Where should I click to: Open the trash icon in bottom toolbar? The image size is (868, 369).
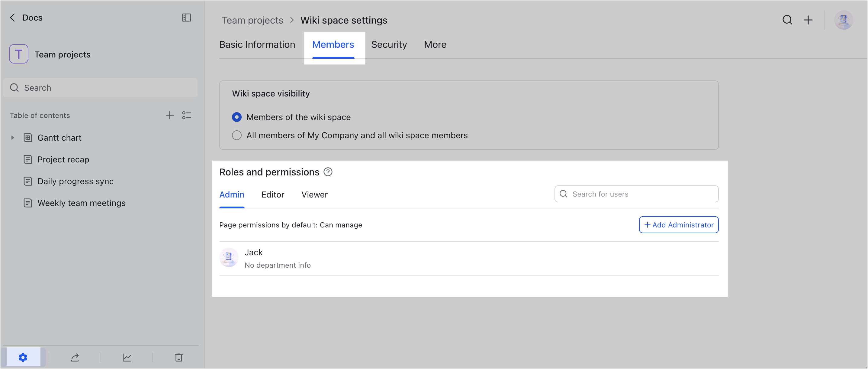pyautogui.click(x=178, y=358)
